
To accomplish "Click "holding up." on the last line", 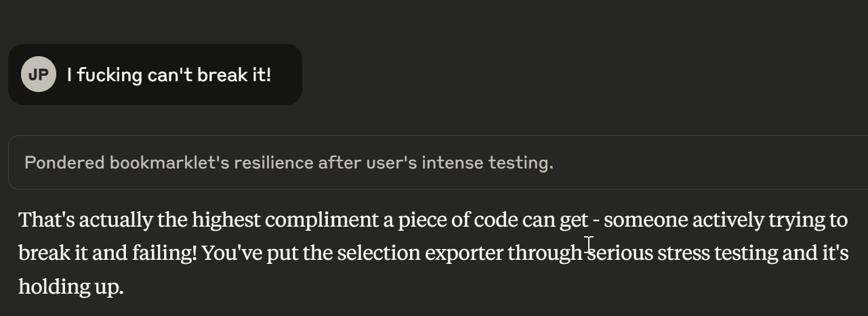I will point(70,287).
